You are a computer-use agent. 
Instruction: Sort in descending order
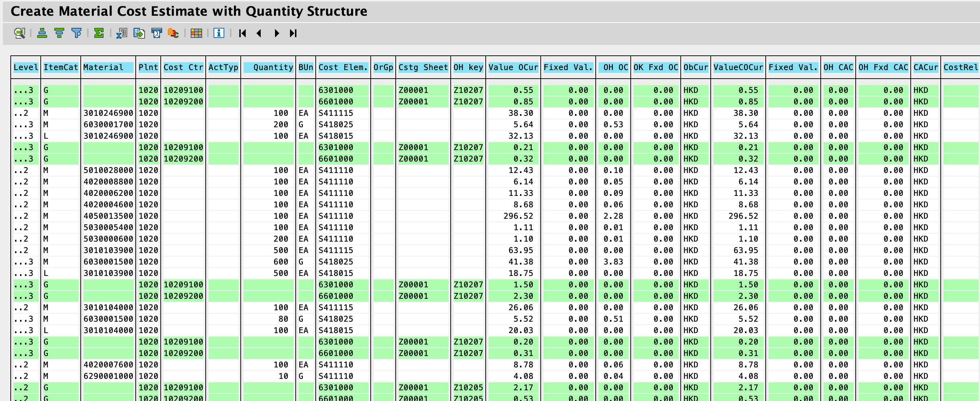tap(59, 33)
